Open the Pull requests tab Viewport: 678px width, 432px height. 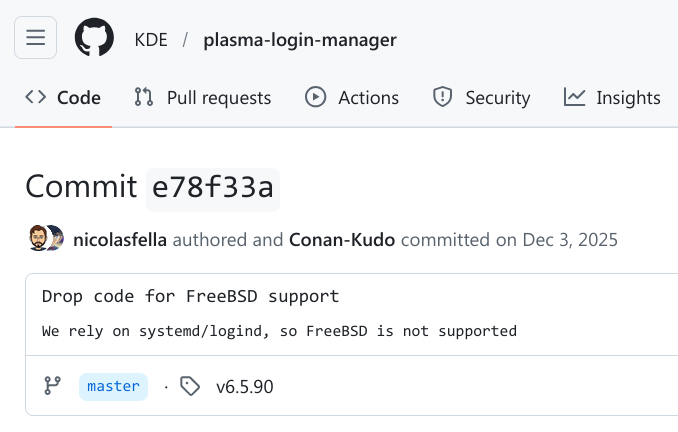[x=202, y=97]
